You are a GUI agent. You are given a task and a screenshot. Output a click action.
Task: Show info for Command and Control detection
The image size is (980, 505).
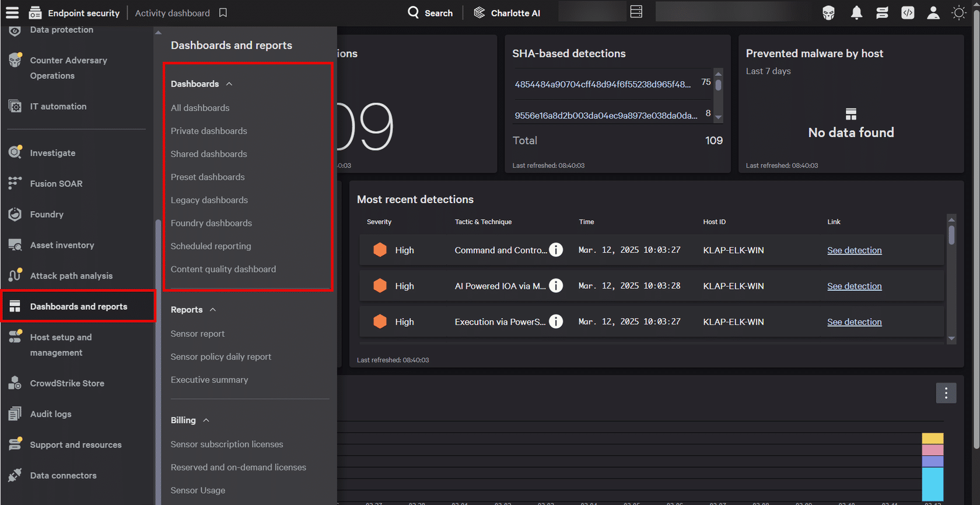pyautogui.click(x=556, y=250)
